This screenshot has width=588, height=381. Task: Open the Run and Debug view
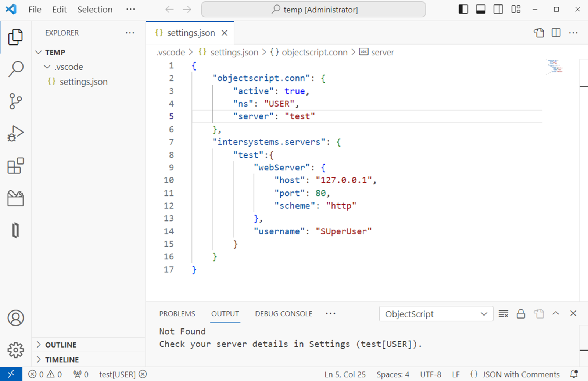click(15, 133)
